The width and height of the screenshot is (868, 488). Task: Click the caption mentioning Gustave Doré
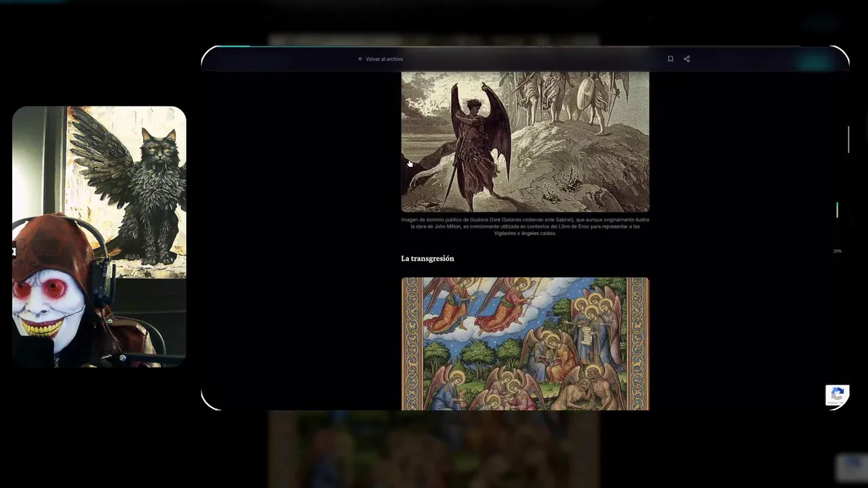click(x=525, y=226)
